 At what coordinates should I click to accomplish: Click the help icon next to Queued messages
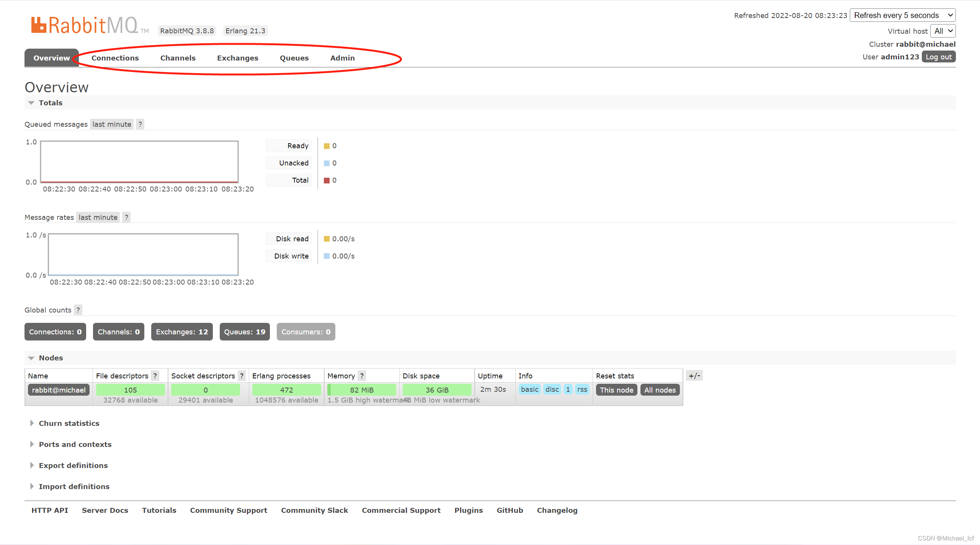click(x=140, y=124)
